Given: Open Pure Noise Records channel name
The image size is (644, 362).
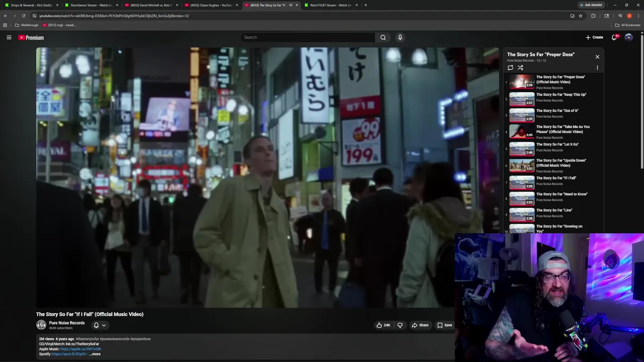Looking at the screenshot, I should [67, 323].
